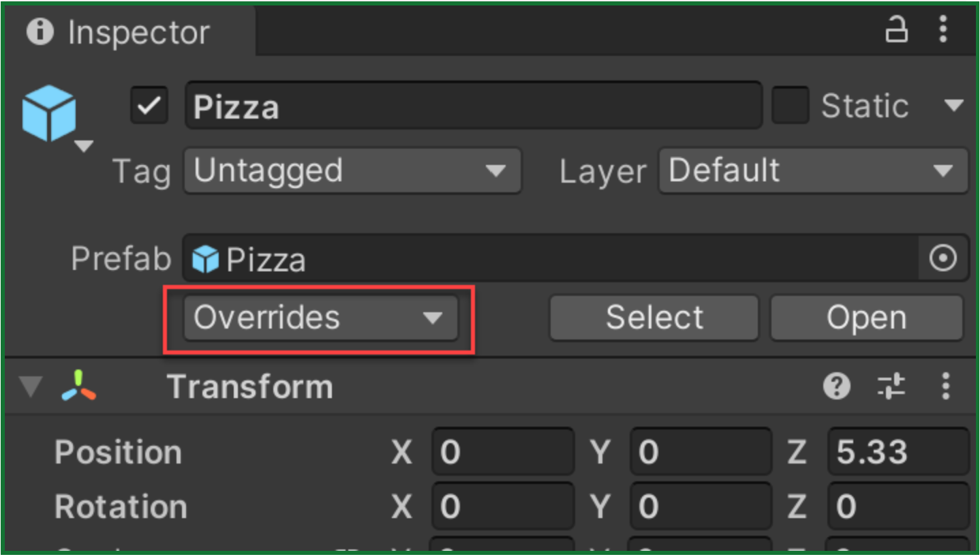Viewport: 980px width, 559px height.
Task: Collapse the Transform component foldout
Action: 30,387
